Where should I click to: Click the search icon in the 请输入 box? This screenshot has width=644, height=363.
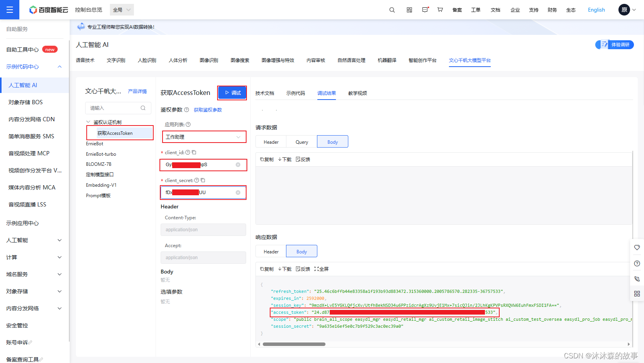[143, 108]
